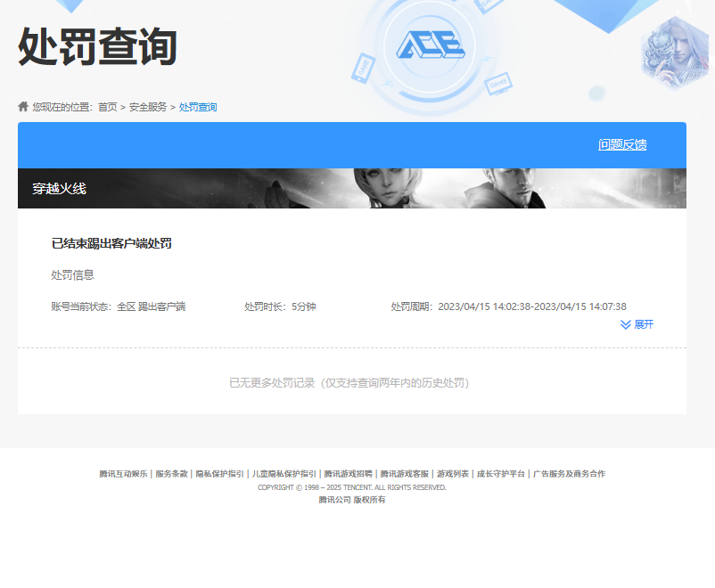Image resolution: width=715 pixels, height=588 pixels.
Task: Open 腾讯游戏招聘 footer link
Action: click(x=349, y=474)
